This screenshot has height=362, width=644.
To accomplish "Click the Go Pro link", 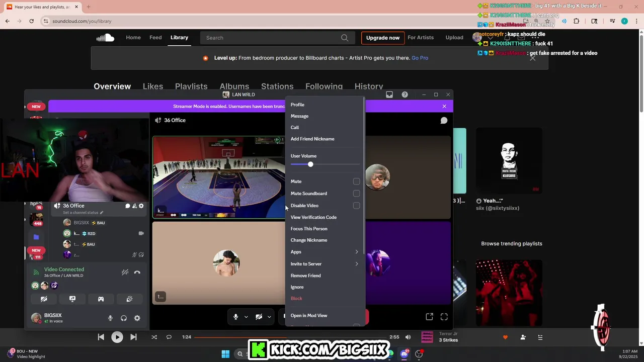I will [420, 58].
